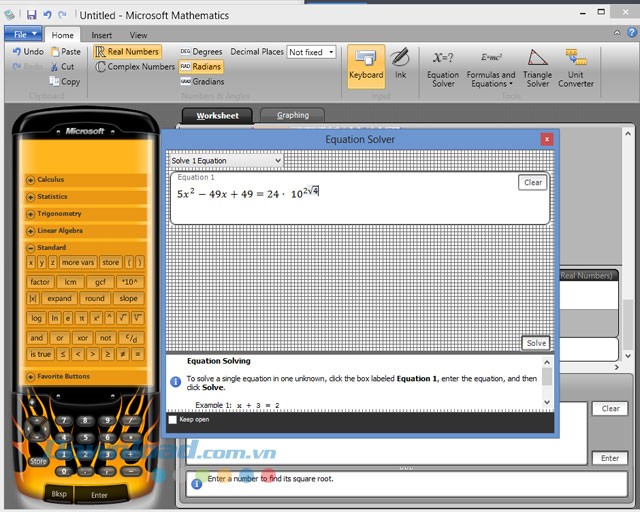Switch to the Graphing tab
Image resolution: width=640 pixels, height=512 pixels.
(x=292, y=115)
